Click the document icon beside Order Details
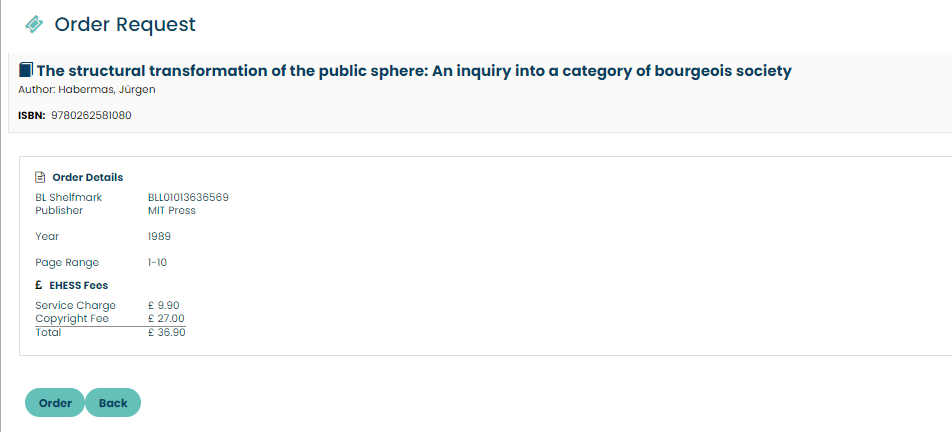 [x=41, y=177]
